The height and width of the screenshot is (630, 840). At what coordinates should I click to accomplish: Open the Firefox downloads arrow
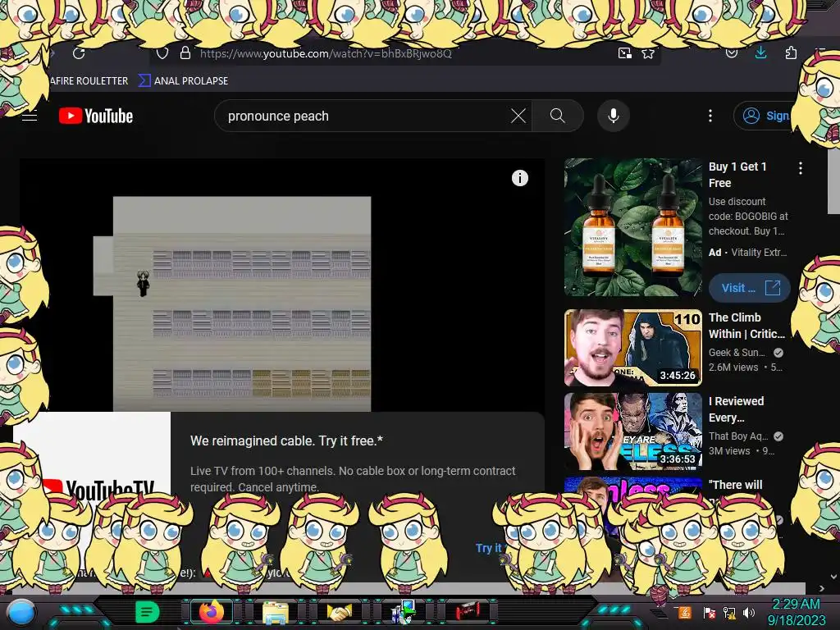coord(760,52)
